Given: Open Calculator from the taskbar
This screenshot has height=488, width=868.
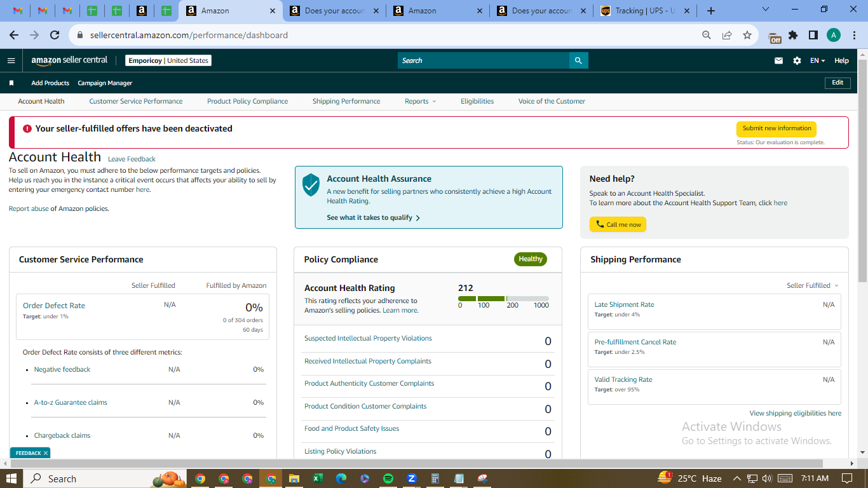Looking at the screenshot, I should click(x=435, y=478).
